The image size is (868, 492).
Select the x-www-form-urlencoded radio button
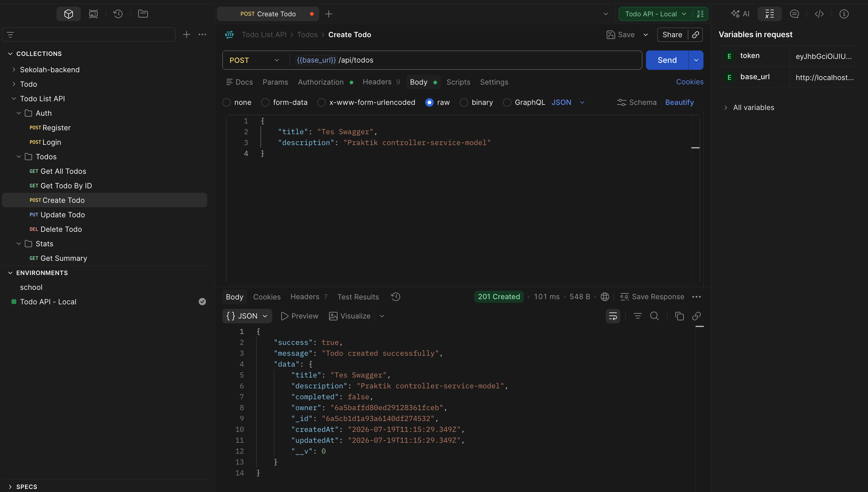coord(321,102)
